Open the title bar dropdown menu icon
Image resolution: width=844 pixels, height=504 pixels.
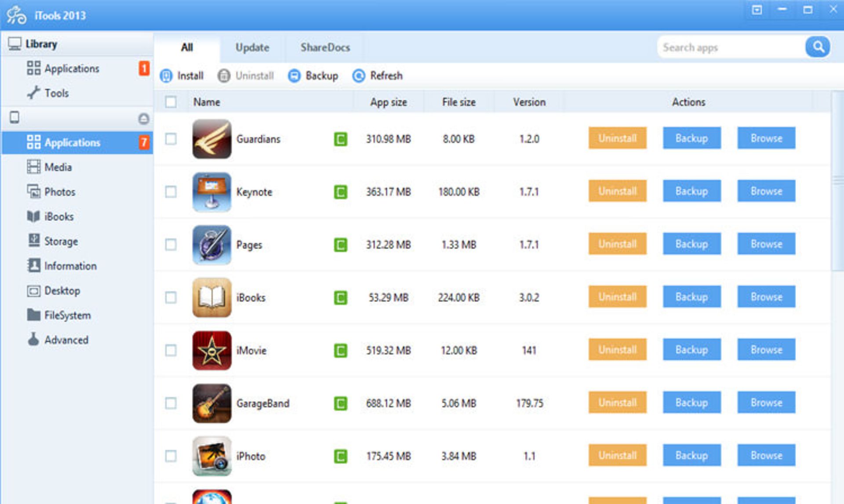coord(757,10)
